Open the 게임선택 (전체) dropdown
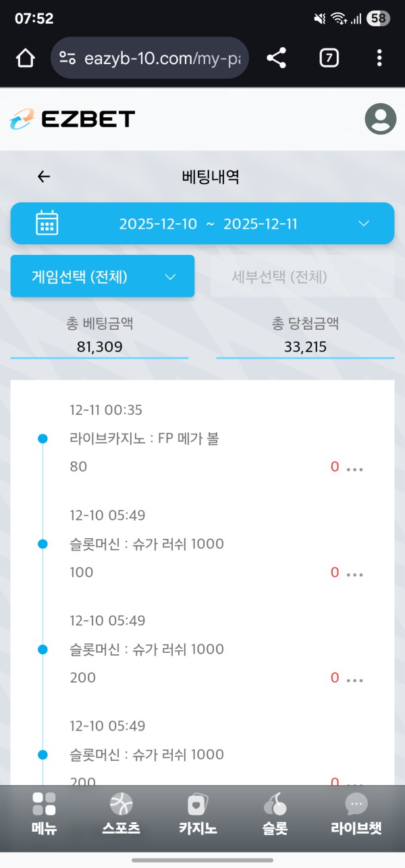The image size is (405, 868). (x=102, y=276)
